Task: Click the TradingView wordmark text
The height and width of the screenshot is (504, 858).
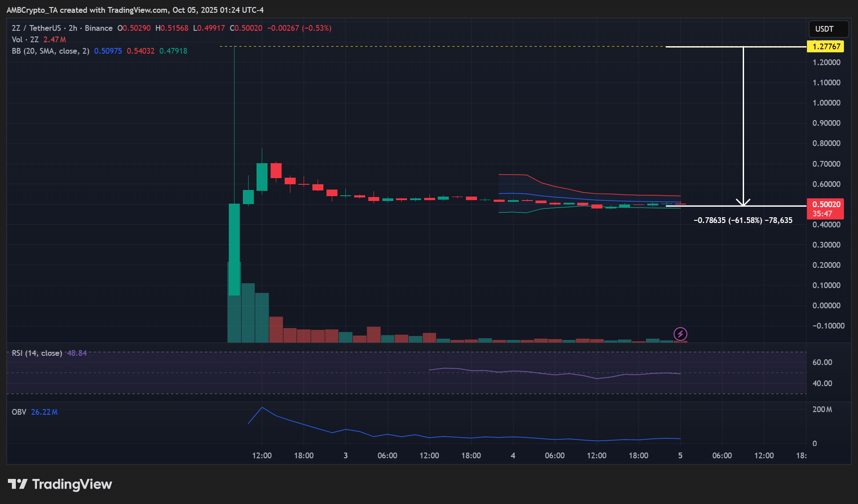Action: (72, 484)
